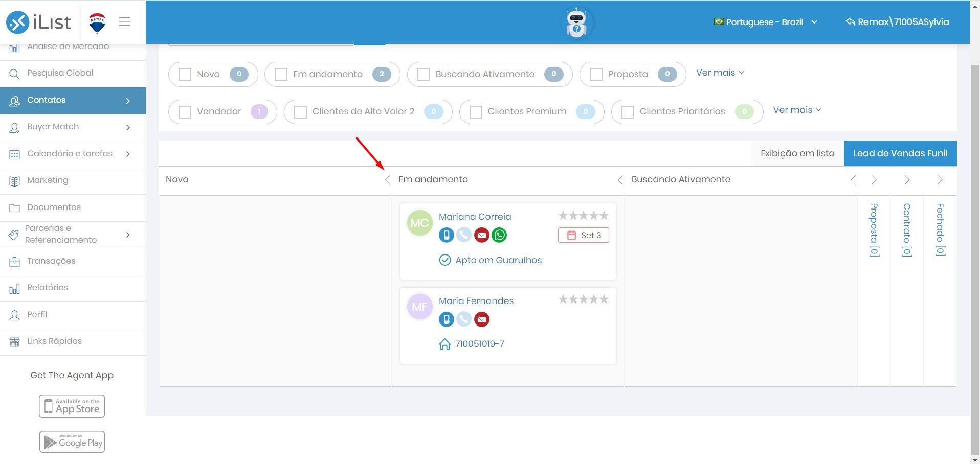
Task: Open Pesquisa Global menu item
Action: 73,74
